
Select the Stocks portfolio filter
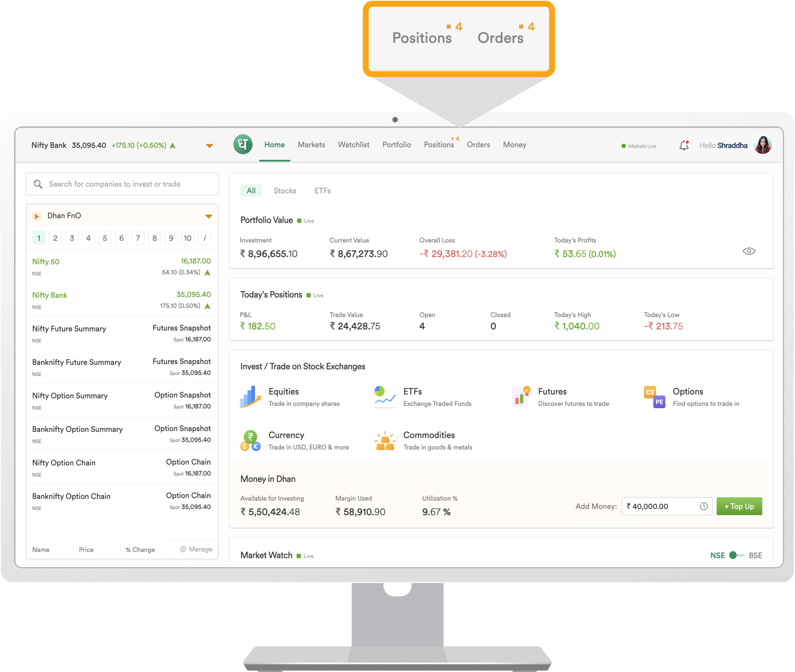tap(285, 191)
